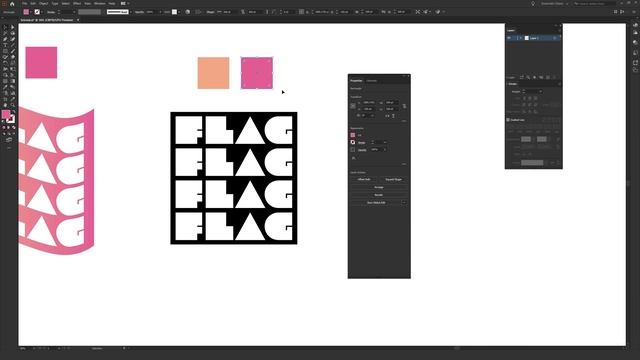640x360 pixels.
Task: Select the Type tool
Action: [5, 45]
